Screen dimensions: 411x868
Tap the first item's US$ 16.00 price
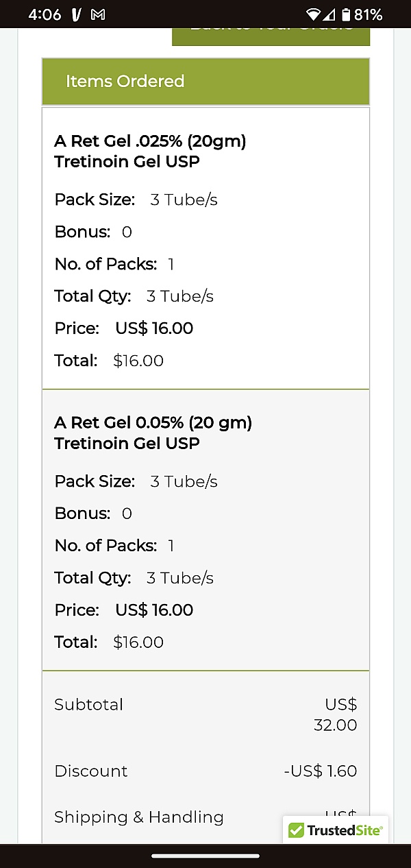[x=154, y=328]
